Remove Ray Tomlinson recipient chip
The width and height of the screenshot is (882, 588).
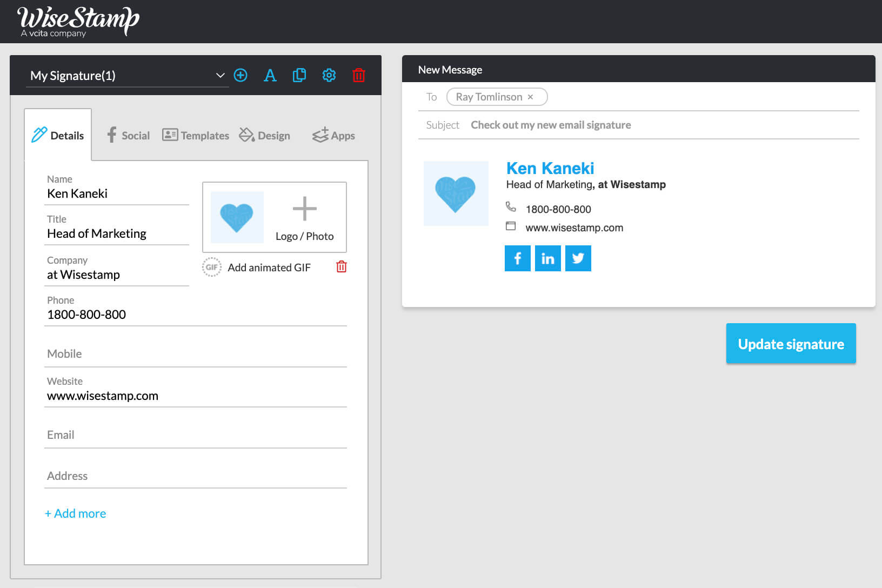coord(530,97)
